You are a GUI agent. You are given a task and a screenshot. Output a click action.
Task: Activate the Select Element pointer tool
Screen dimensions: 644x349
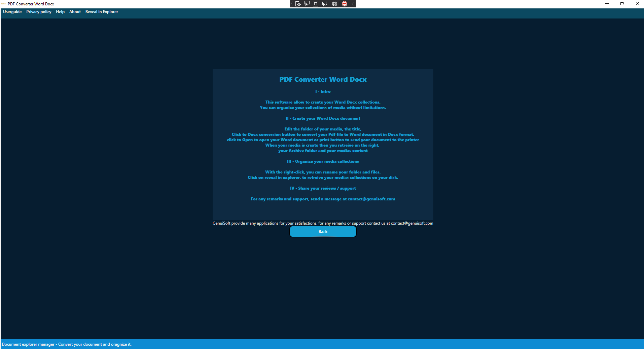coord(307,4)
